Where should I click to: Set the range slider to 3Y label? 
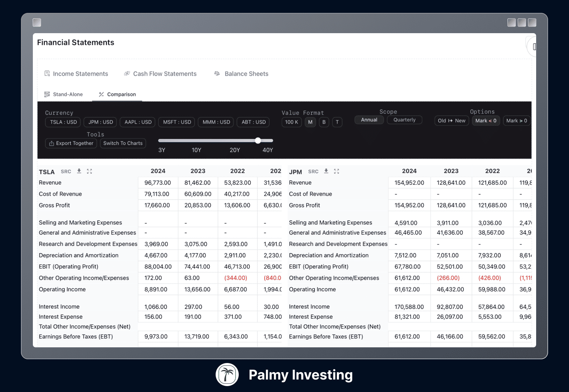click(x=162, y=150)
